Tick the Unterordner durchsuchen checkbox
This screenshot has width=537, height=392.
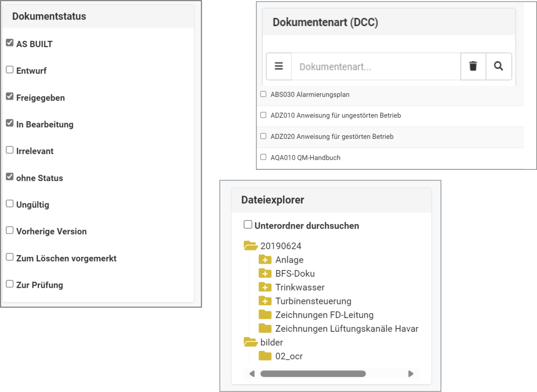(x=248, y=225)
